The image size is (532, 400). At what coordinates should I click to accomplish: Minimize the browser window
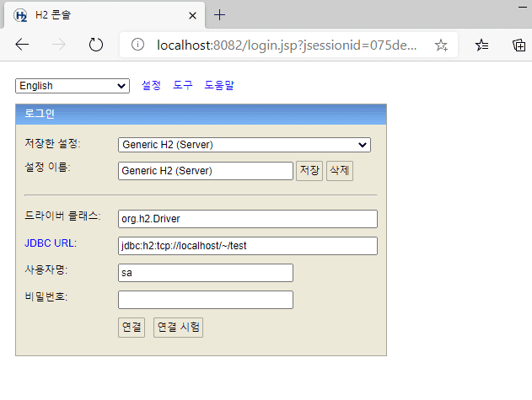(x=523, y=7)
